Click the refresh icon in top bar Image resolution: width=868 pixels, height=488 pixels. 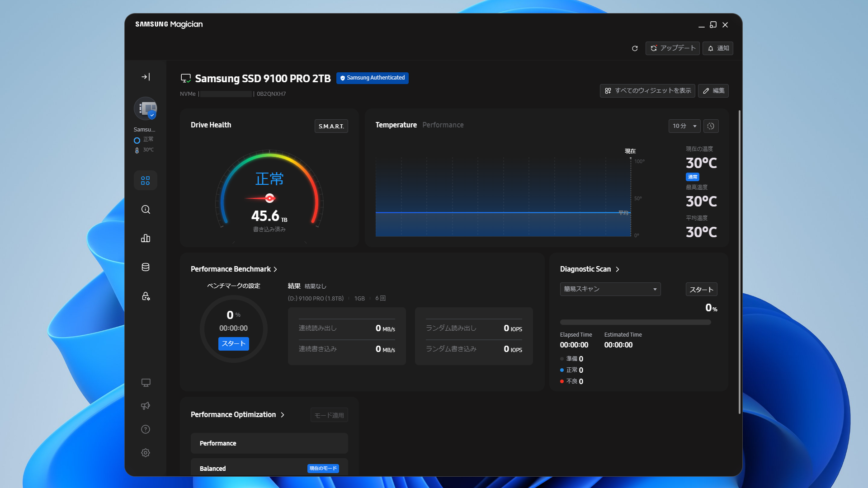pos(635,48)
